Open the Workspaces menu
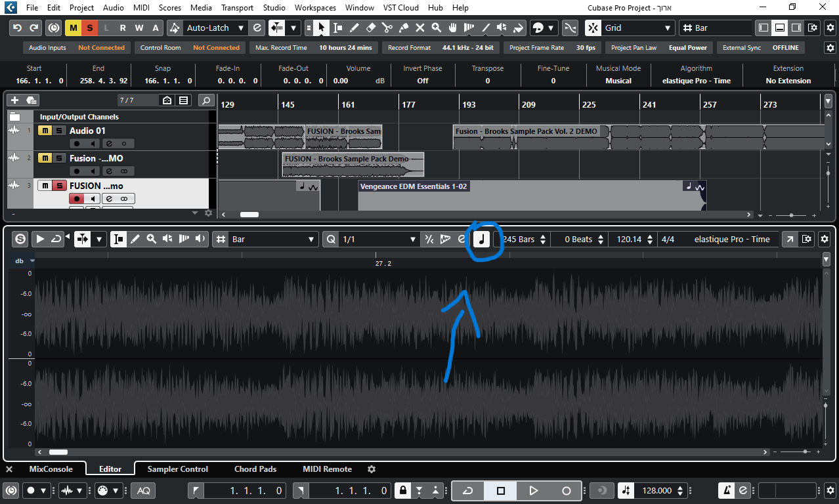 click(x=315, y=8)
